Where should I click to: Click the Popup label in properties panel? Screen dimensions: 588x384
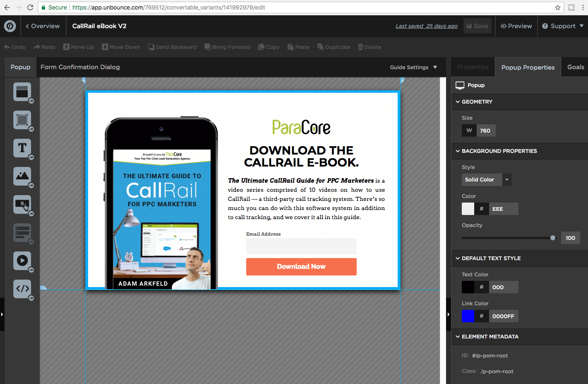[476, 85]
